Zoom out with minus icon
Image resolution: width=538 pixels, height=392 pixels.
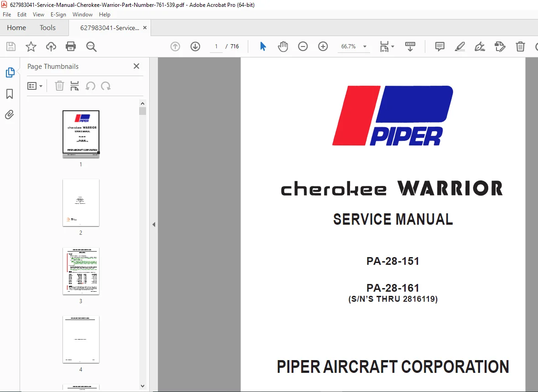tap(303, 46)
